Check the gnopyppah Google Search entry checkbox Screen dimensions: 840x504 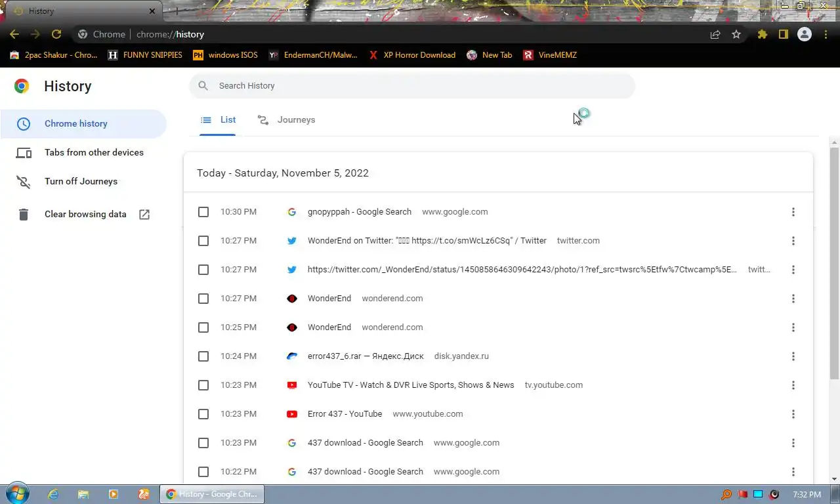click(203, 212)
